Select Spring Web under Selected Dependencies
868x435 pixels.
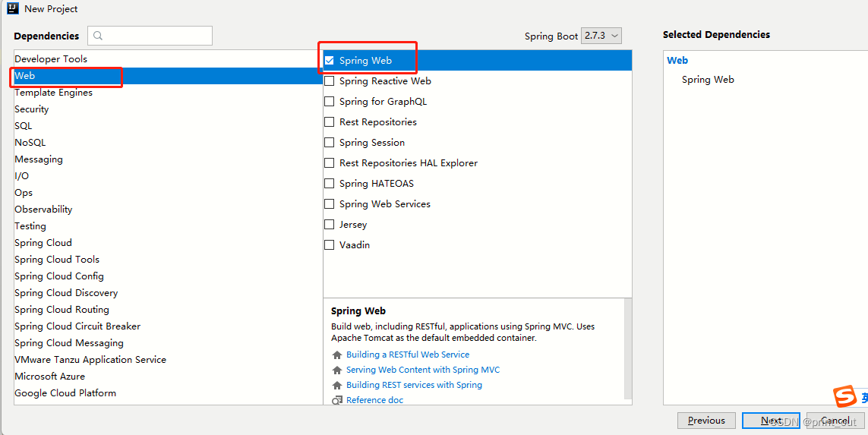coord(708,80)
